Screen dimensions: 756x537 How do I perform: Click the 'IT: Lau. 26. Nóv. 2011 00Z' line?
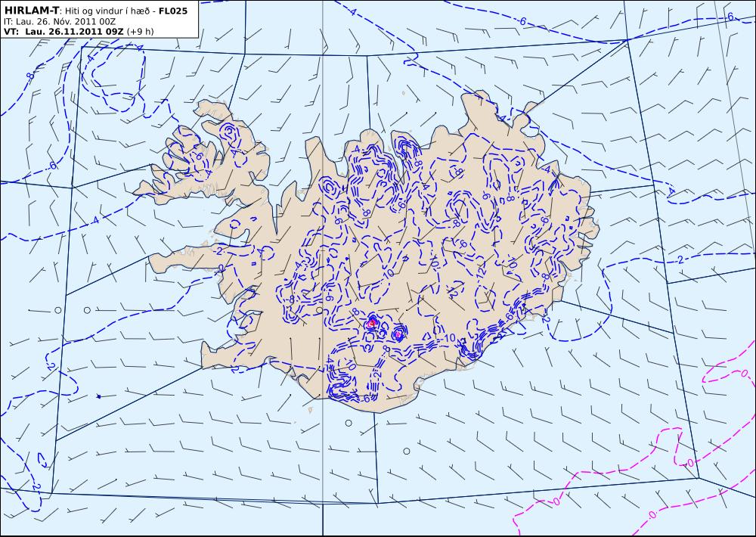click(59, 22)
